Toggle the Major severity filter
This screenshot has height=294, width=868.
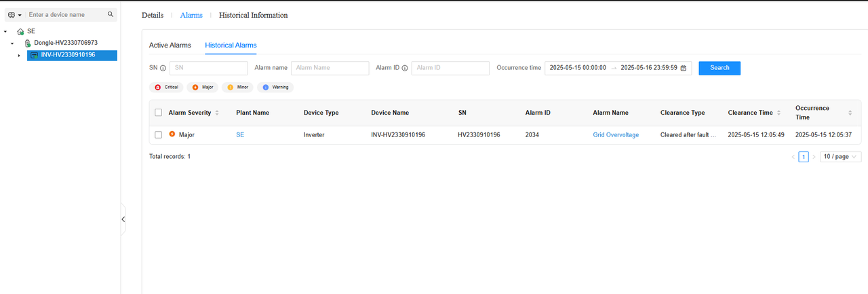point(202,87)
